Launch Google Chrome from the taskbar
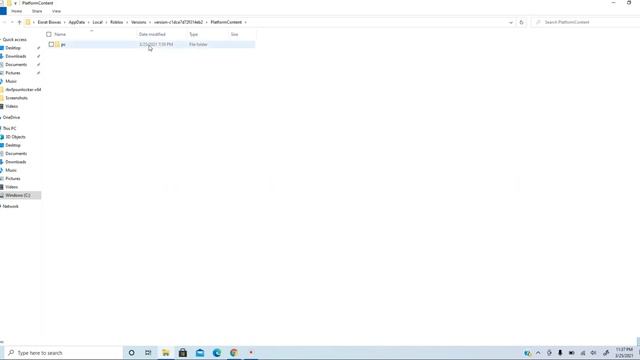This screenshot has width=640, height=360. pyautogui.click(x=234, y=353)
